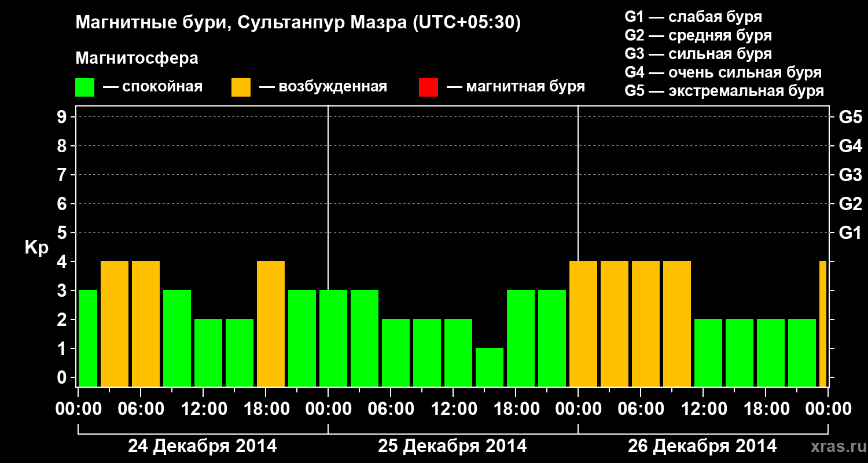
Task: Click the '25 Декабря 2014' date label
Action: click(453, 446)
